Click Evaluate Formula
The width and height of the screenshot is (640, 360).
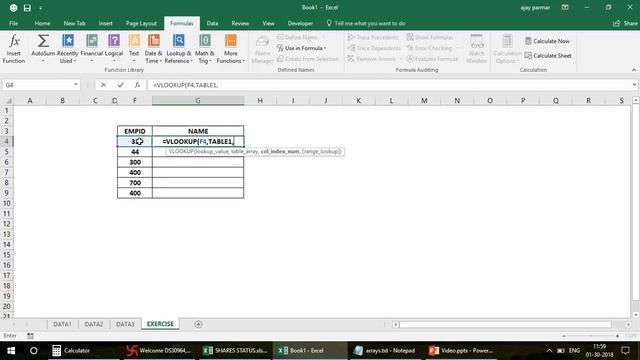pyautogui.click(x=432, y=59)
